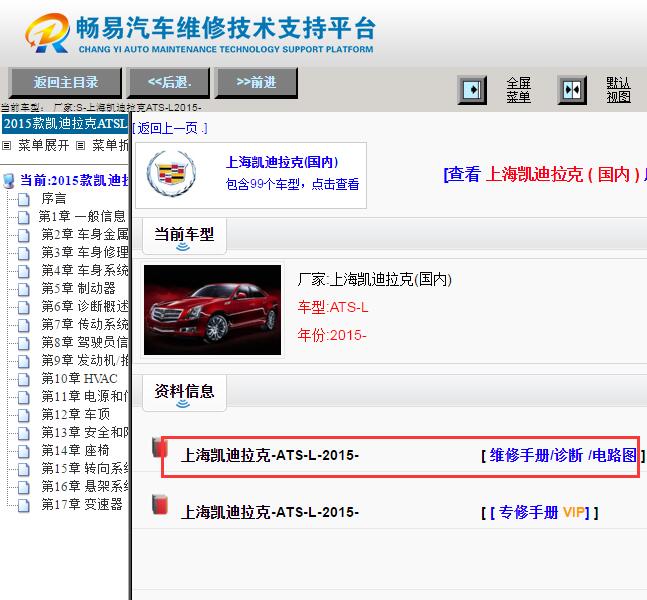Open 第5章 制动器 chapter
Viewport: 647px width, 600px height.
pyautogui.click(x=78, y=288)
